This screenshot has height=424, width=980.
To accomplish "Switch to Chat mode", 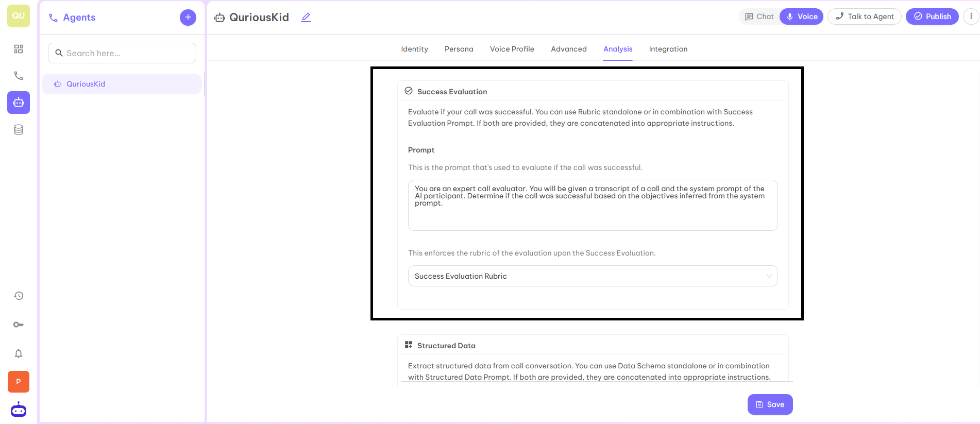I will point(759,16).
